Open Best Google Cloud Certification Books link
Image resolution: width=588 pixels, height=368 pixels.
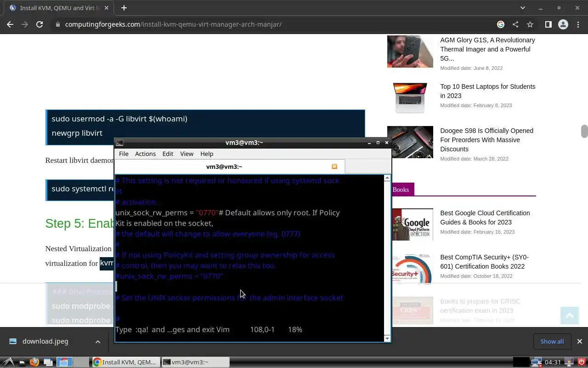(485, 218)
